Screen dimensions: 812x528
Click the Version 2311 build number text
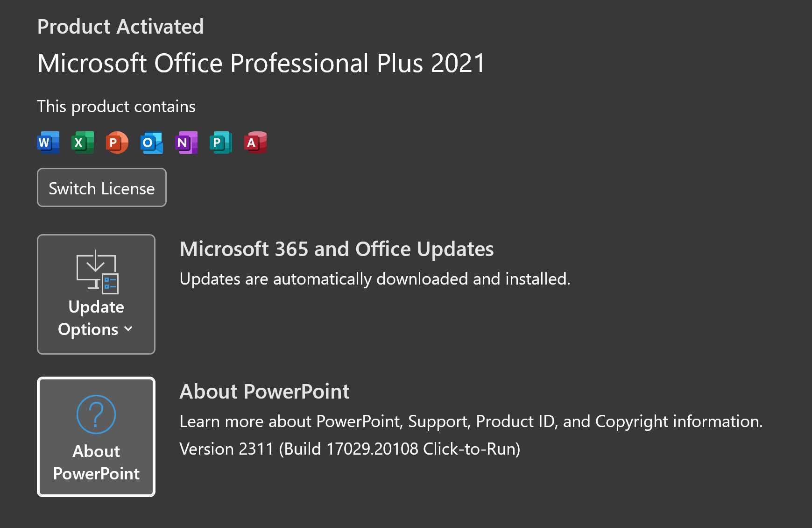350,449
